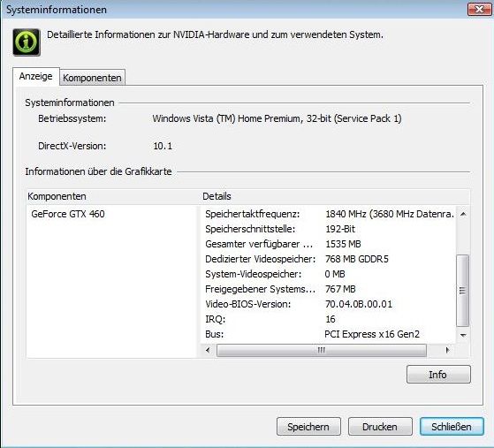Click the 767 MB value
Viewport: 494px width, 448px height.
pyautogui.click(x=340, y=289)
